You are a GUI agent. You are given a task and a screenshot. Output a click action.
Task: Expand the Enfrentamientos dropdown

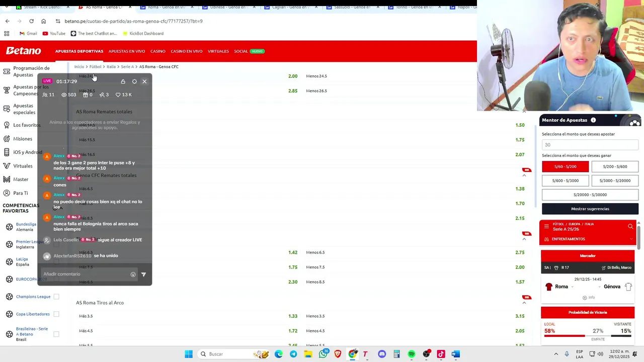click(587, 239)
